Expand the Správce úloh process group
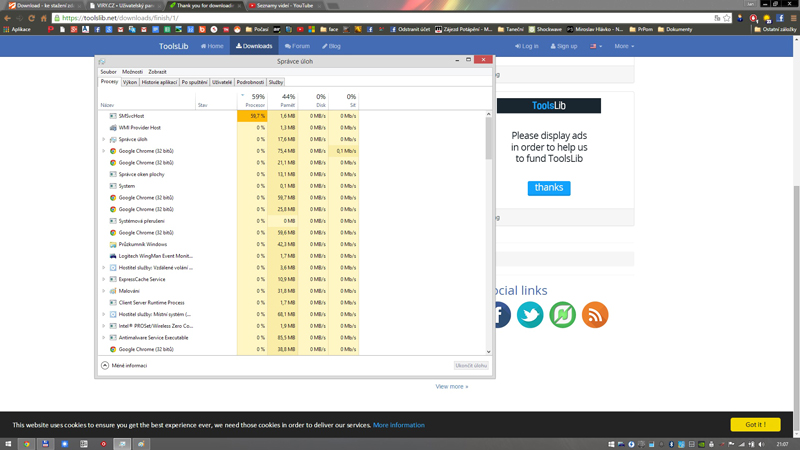 103,139
